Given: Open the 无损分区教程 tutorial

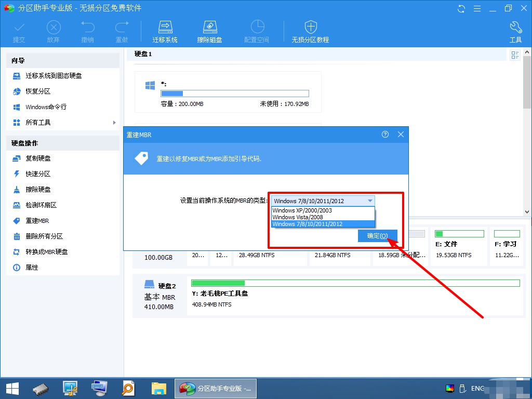Looking at the screenshot, I should (x=311, y=32).
